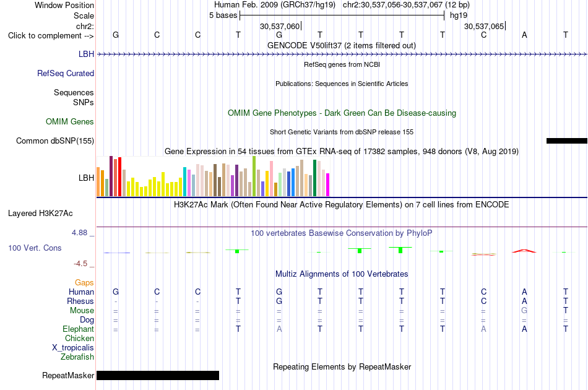
Task: Click the Rhesus species label
Action: (x=80, y=301)
